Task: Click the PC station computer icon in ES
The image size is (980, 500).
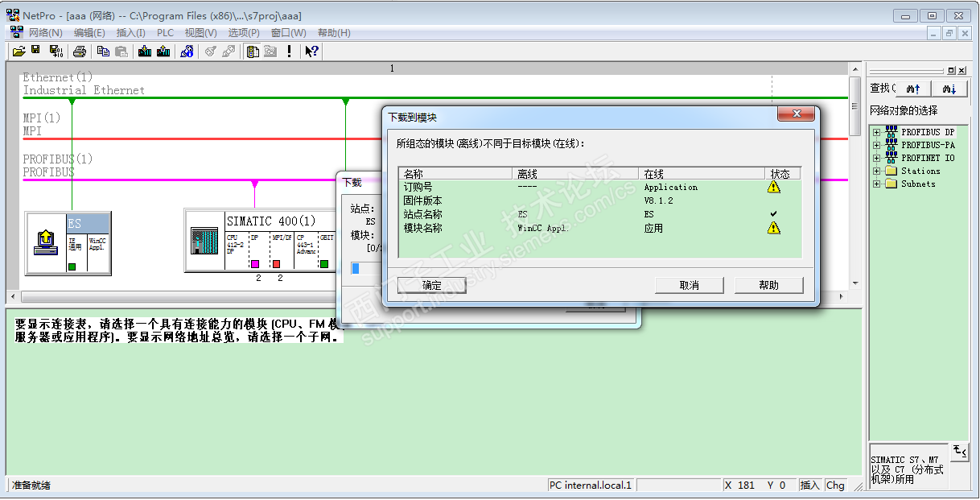Action: pyautogui.click(x=45, y=242)
